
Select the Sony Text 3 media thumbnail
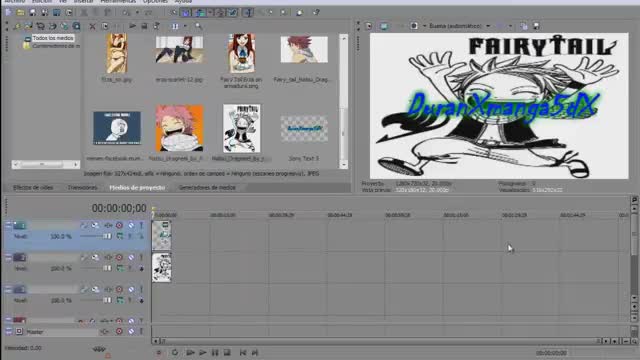(x=304, y=129)
